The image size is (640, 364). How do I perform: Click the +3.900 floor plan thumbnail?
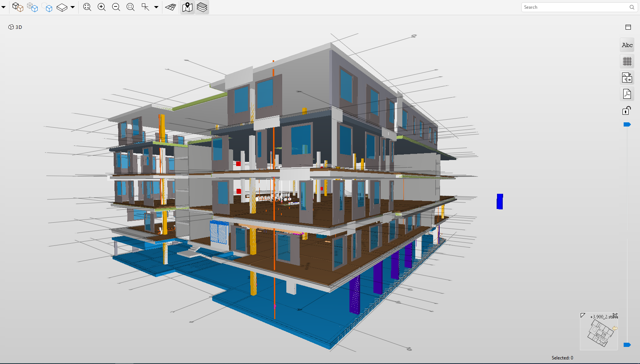[600, 333]
